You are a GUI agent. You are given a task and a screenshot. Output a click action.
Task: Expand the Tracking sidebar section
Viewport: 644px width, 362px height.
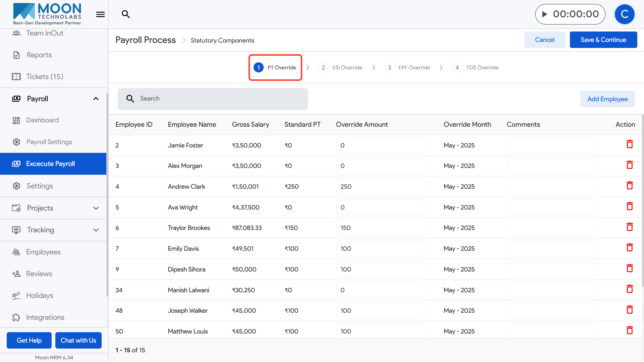tap(96, 230)
